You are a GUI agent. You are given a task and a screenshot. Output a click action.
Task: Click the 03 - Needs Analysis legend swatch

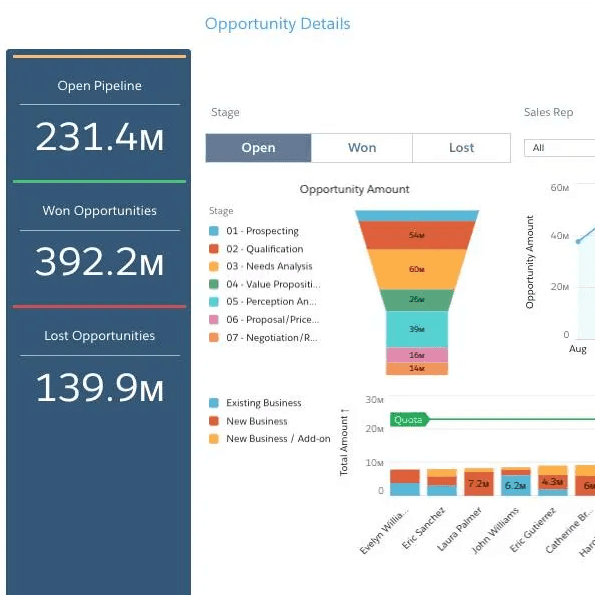tap(214, 266)
